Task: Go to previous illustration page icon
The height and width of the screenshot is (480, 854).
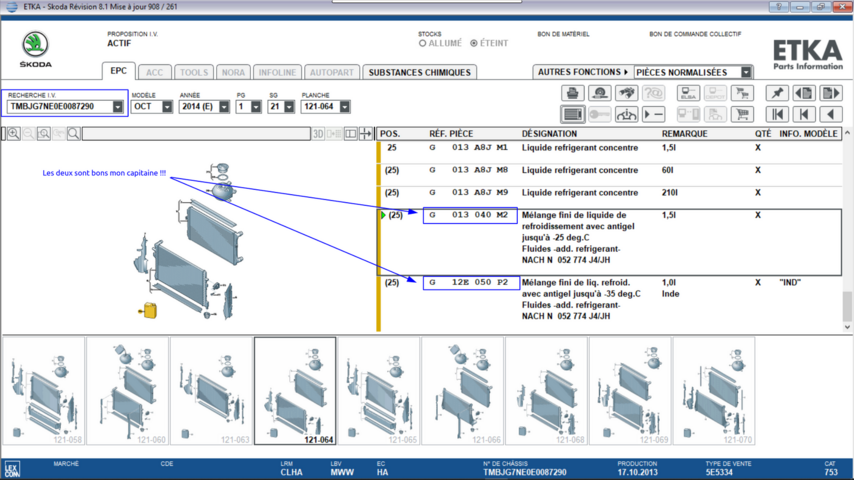Action: (804, 93)
